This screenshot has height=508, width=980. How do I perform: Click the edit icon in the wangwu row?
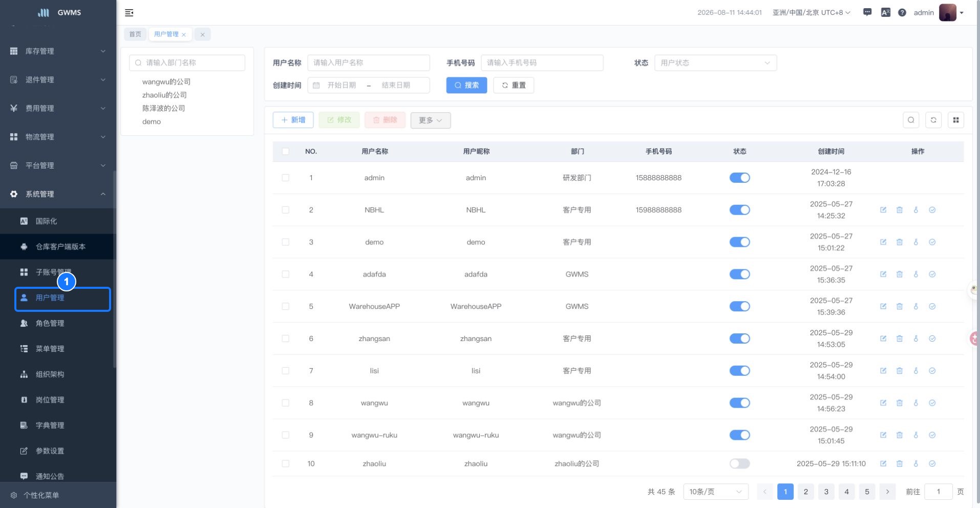click(883, 403)
